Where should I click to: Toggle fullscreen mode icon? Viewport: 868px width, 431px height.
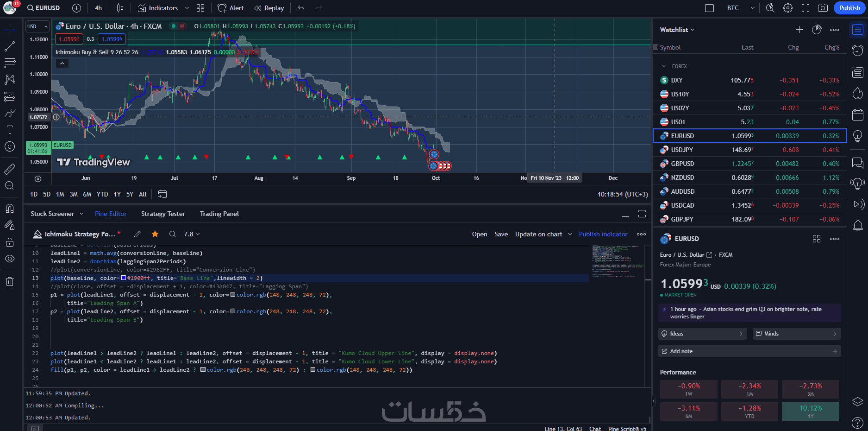click(x=806, y=8)
